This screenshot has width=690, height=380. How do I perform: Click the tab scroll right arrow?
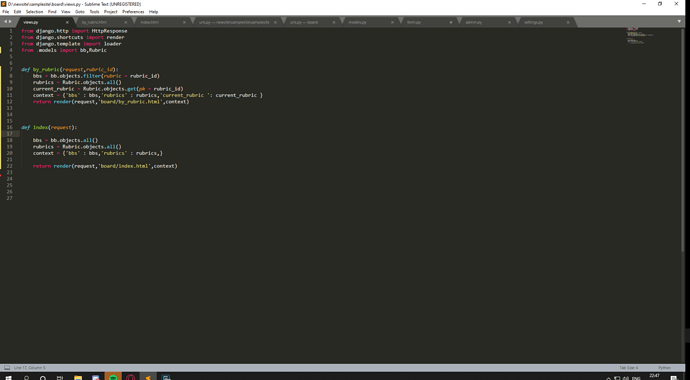click(x=11, y=22)
